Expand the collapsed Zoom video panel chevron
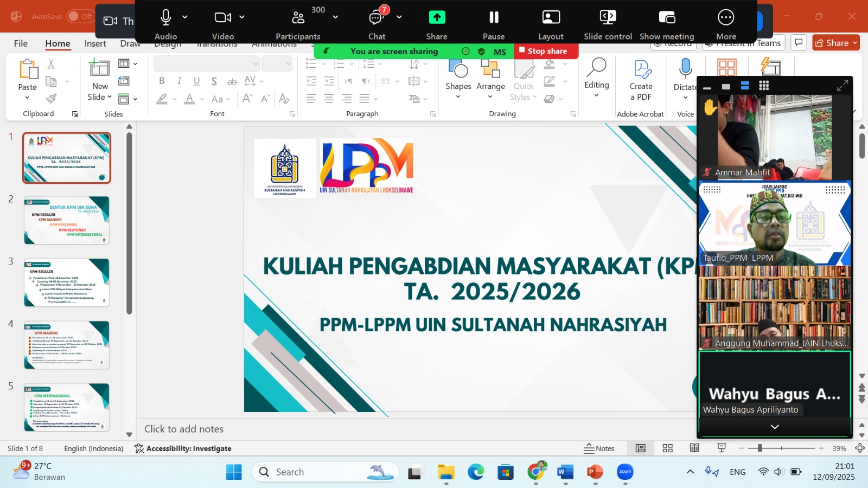 (x=775, y=427)
